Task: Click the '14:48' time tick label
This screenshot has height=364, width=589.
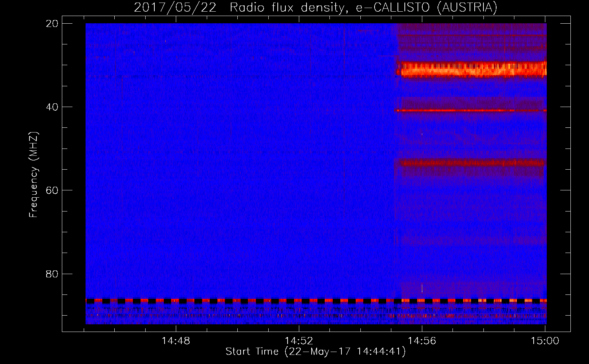Action: tap(176, 341)
